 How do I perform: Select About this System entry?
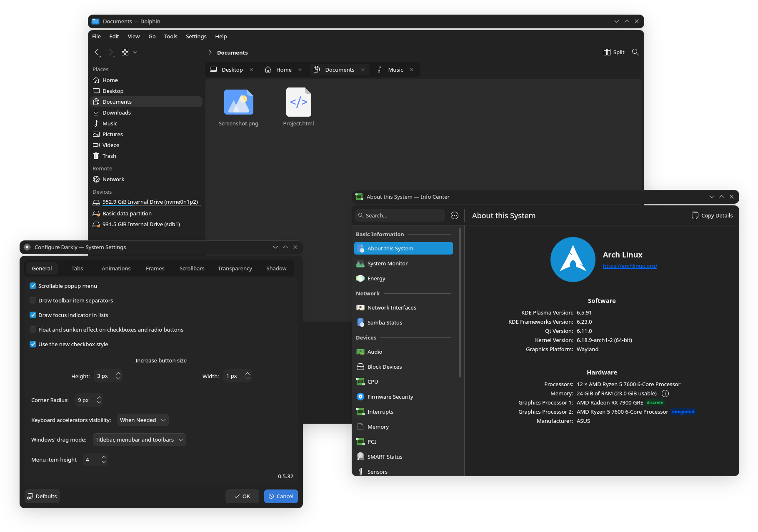(403, 248)
